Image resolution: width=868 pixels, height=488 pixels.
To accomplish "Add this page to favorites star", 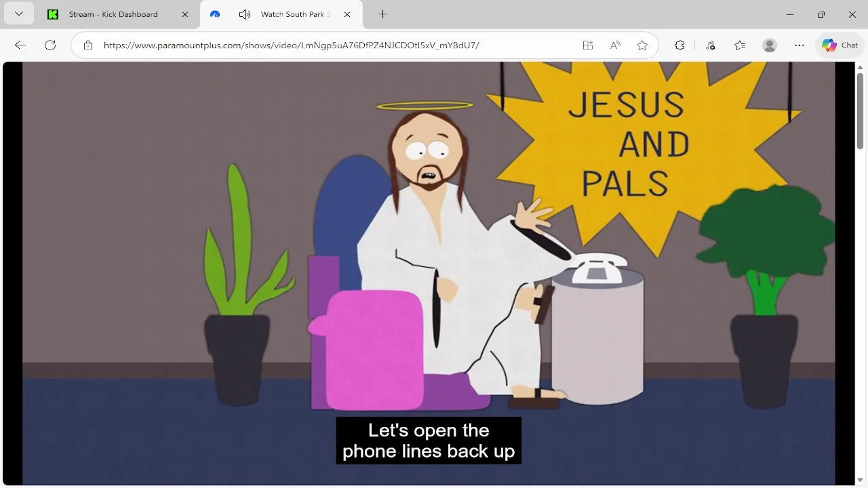I will 642,45.
